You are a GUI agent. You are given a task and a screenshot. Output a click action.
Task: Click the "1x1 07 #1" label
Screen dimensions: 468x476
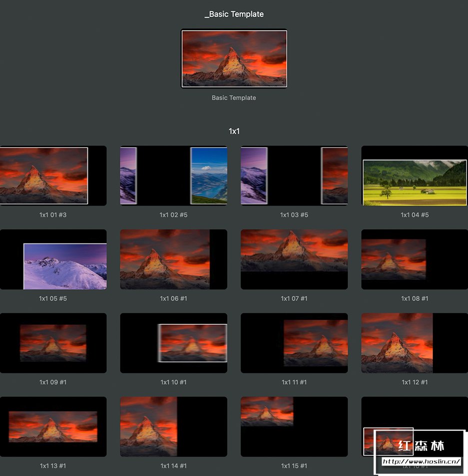click(294, 298)
